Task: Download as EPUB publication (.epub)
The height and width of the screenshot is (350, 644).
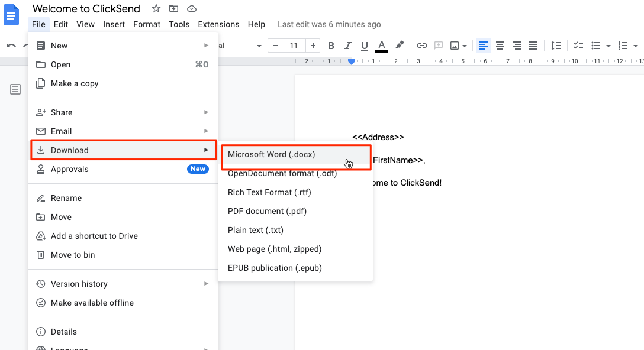Action: click(x=295, y=268)
